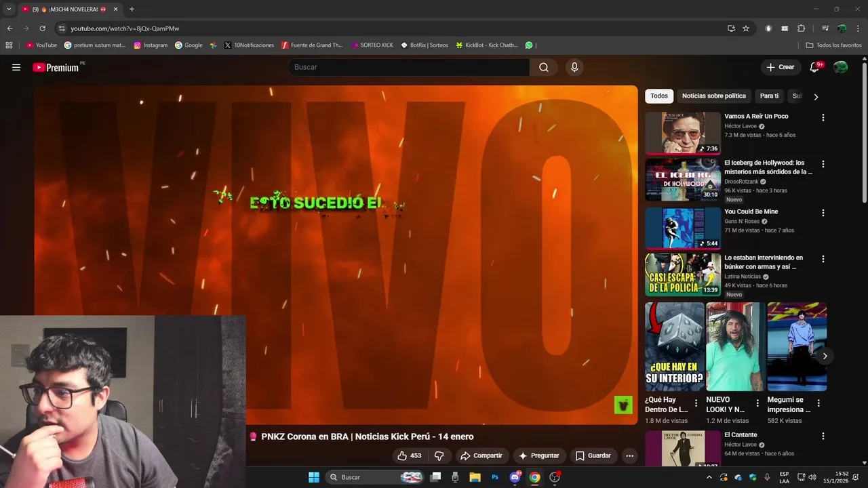This screenshot has width=868, height=488.
Task: Reload the page in the browser
Action: coord(42,28)
